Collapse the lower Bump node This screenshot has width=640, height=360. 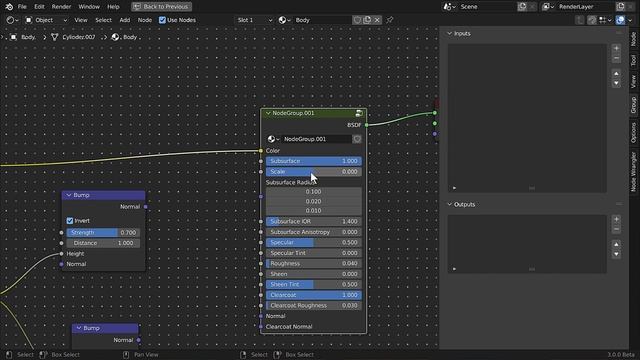[79, 328]
